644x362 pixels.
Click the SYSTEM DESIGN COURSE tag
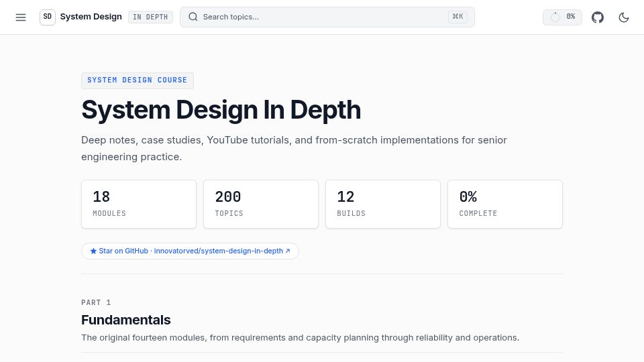(137, 80)
